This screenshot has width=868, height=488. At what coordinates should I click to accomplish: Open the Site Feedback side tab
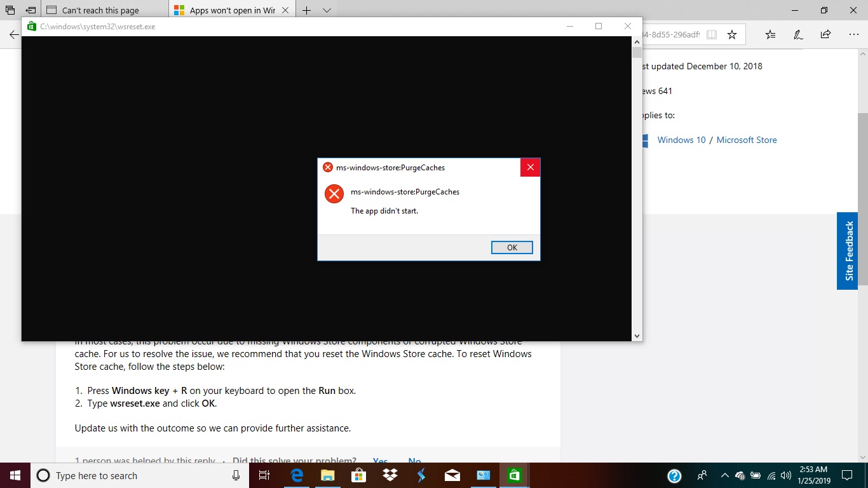click(847, 251)
